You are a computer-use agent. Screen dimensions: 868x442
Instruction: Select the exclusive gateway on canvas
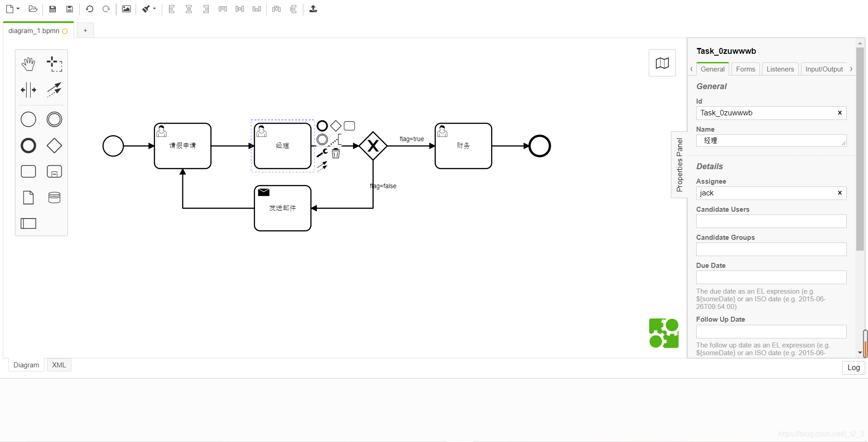tap(373, 146)
